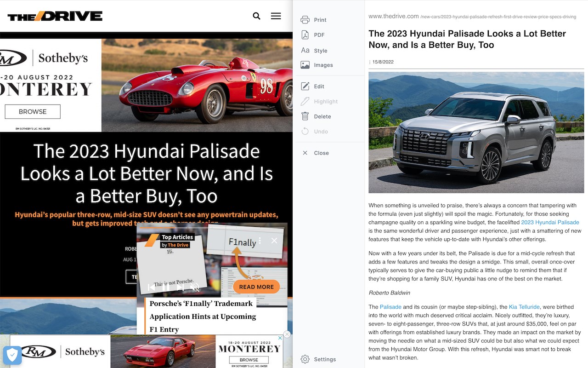Click BROWSE in Sotheby's Monterey ad

coord(33,112)
